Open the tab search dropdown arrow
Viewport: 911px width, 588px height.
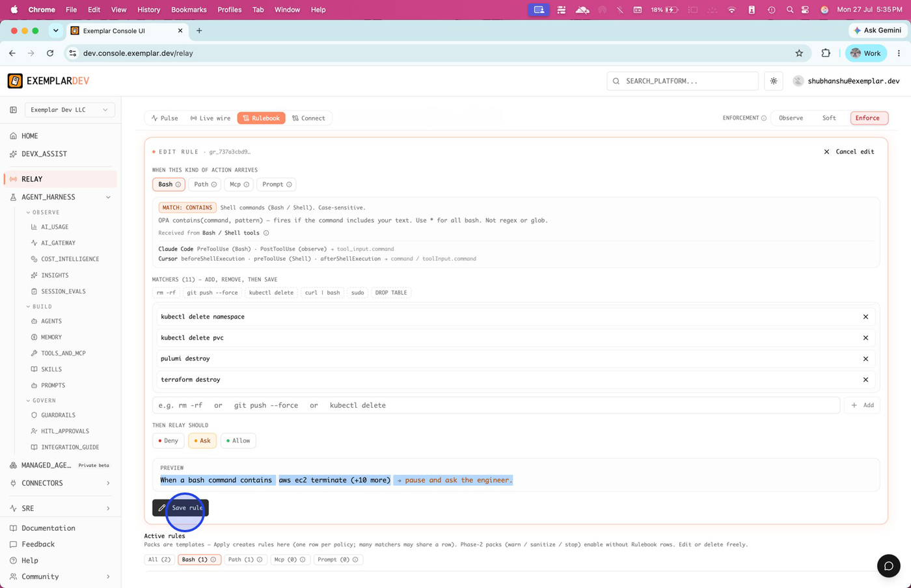click(x=56, y=31)
